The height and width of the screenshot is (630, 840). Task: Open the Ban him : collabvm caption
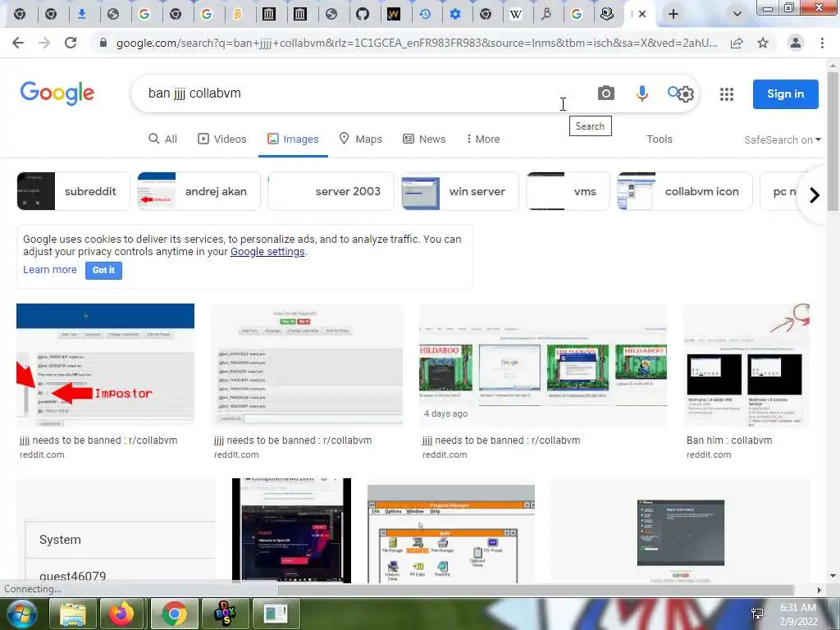click(x=729, y=441)
